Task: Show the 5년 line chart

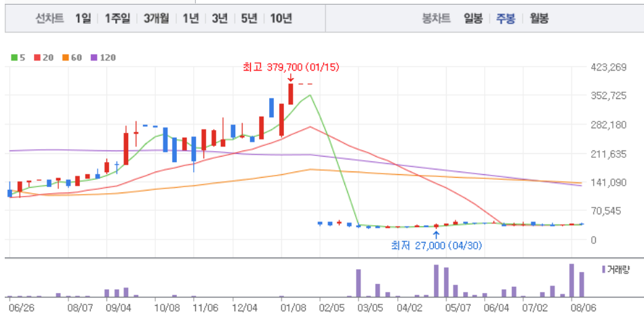Action: [x=249, y=18]
